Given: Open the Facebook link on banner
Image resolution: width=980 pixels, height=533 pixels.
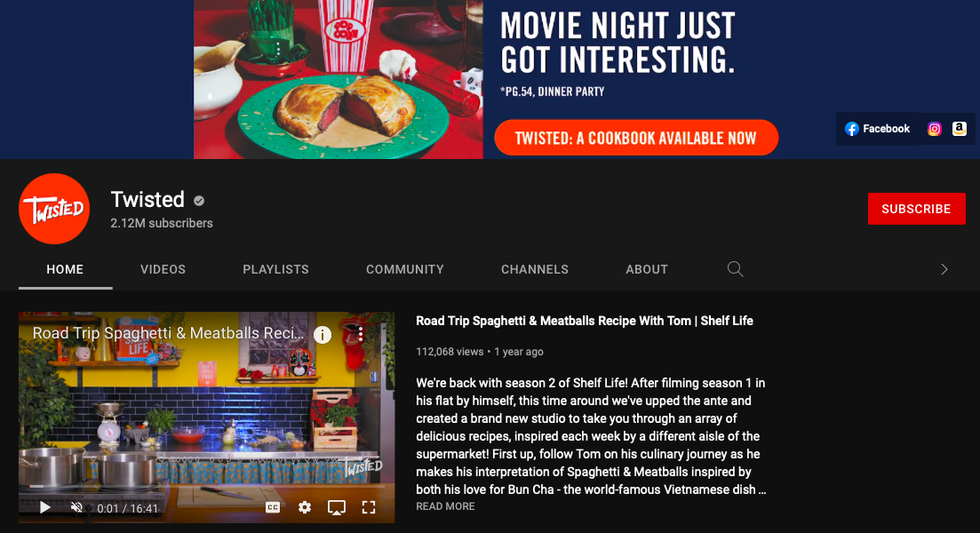Looking at the screenshot, I should pyautogui.click(x=877, y=129).
